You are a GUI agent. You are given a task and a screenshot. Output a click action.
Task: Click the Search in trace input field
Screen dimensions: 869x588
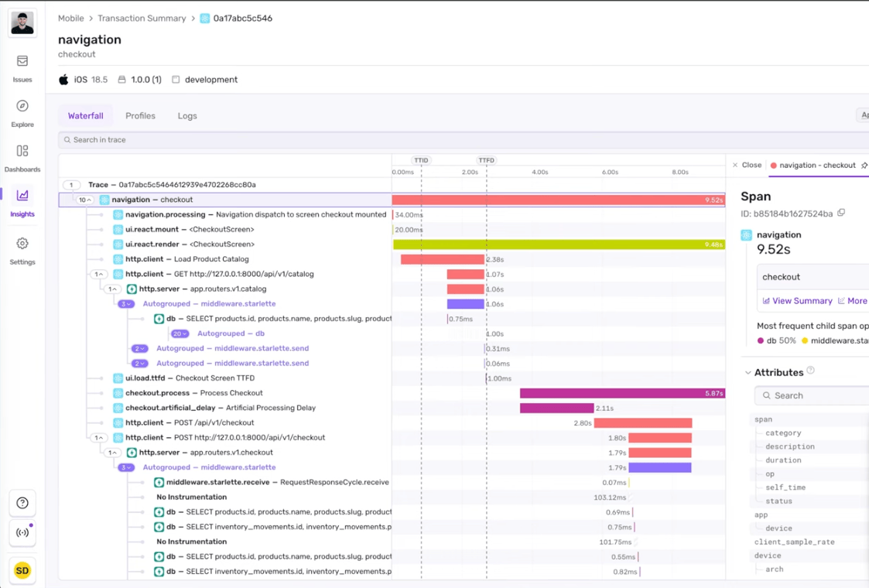pyautogui.click(x=232, y=140)
